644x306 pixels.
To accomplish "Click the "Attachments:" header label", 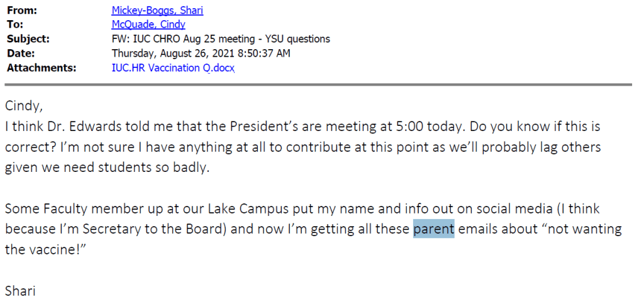I will [42, 68].
